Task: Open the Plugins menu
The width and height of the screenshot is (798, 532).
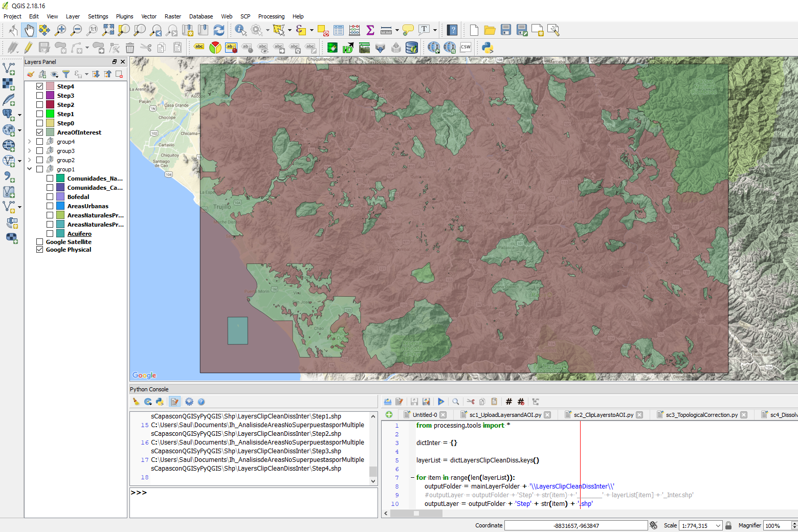Action: (124, 16)
